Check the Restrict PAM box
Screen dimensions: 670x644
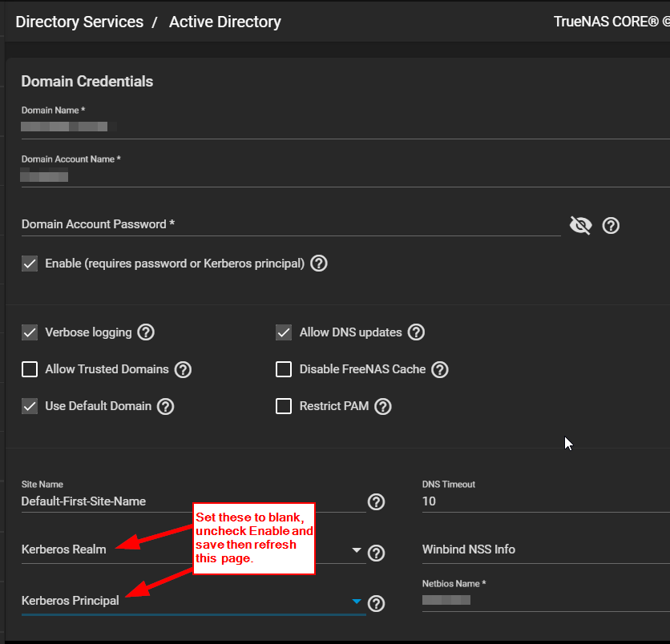pyautogui.click(x=284, y=406)
